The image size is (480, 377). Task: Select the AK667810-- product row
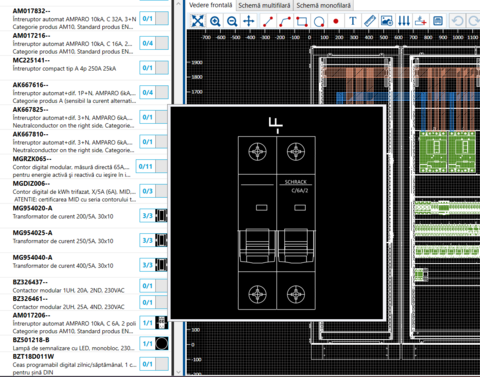(x=85, y=142)
